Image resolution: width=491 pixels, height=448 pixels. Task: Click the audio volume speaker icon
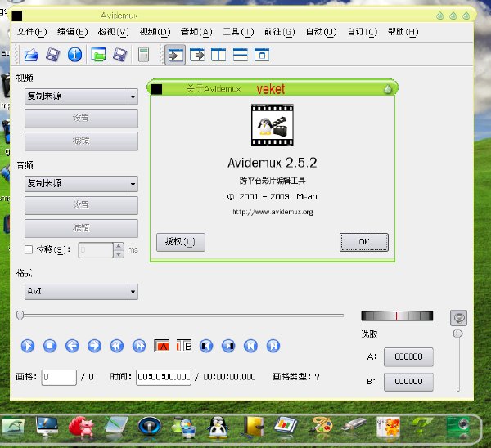tap(458, 318)
